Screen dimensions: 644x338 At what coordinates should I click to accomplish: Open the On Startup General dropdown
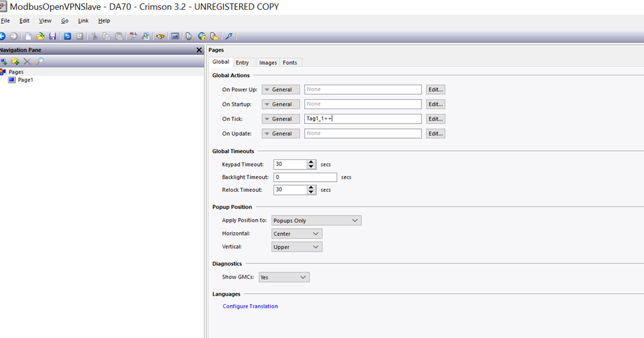coord(281,105)
